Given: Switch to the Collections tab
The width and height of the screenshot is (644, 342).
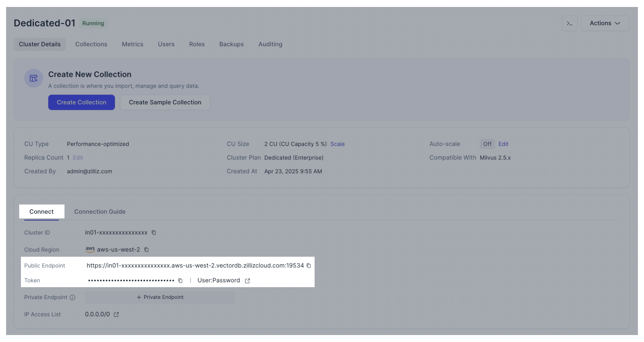Looking at the screenshot, I should point(91,44).
